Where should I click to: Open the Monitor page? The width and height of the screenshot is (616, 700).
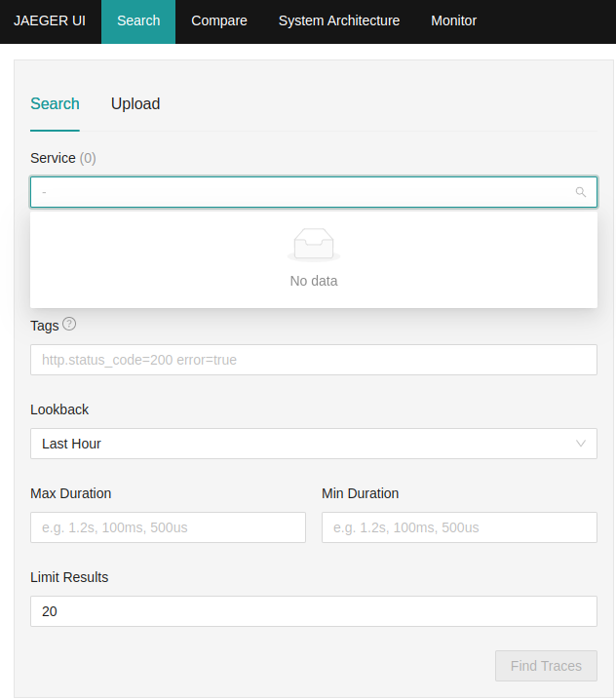[x=453, y=21]
